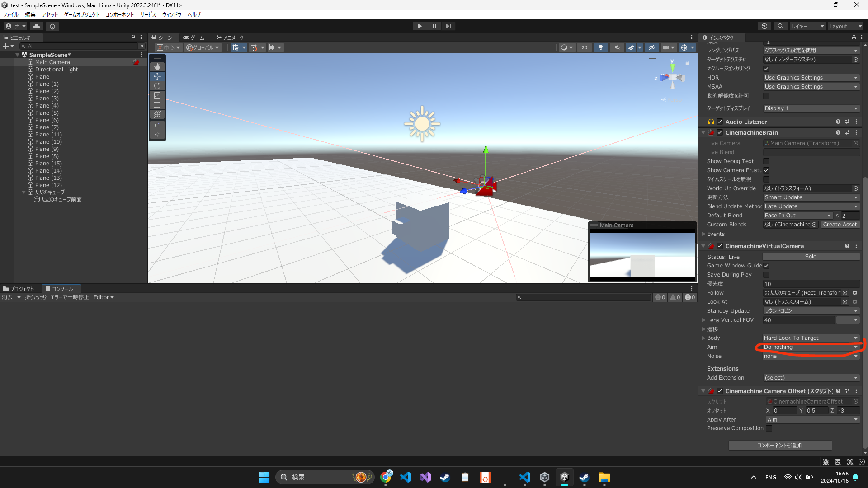
Task: Toggle 2D scene view mode
Action: (584, 47)
